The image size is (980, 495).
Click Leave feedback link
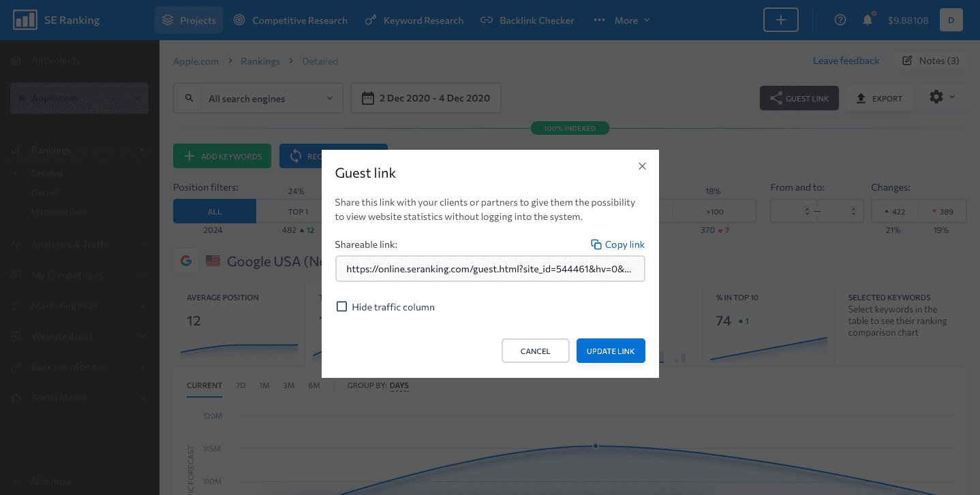coord(846,61)
